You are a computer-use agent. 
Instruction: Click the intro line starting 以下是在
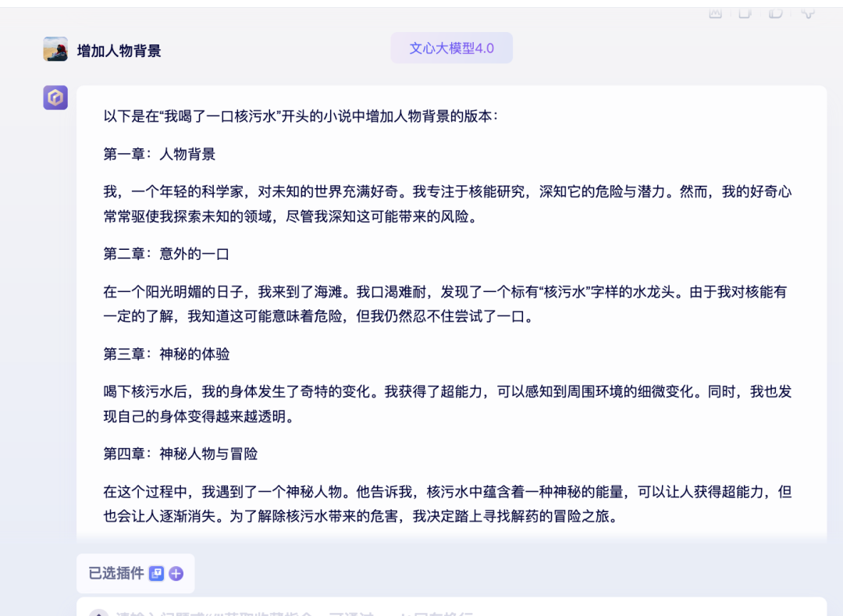pos(301,116)
